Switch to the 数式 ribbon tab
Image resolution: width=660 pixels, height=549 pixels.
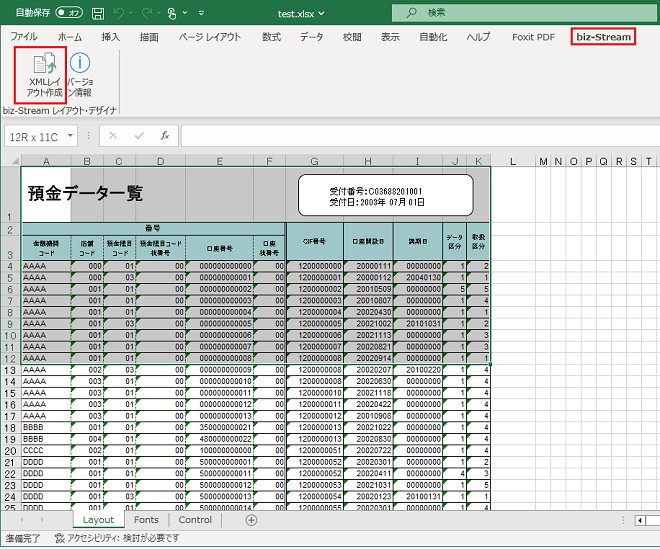click(271, 37)
